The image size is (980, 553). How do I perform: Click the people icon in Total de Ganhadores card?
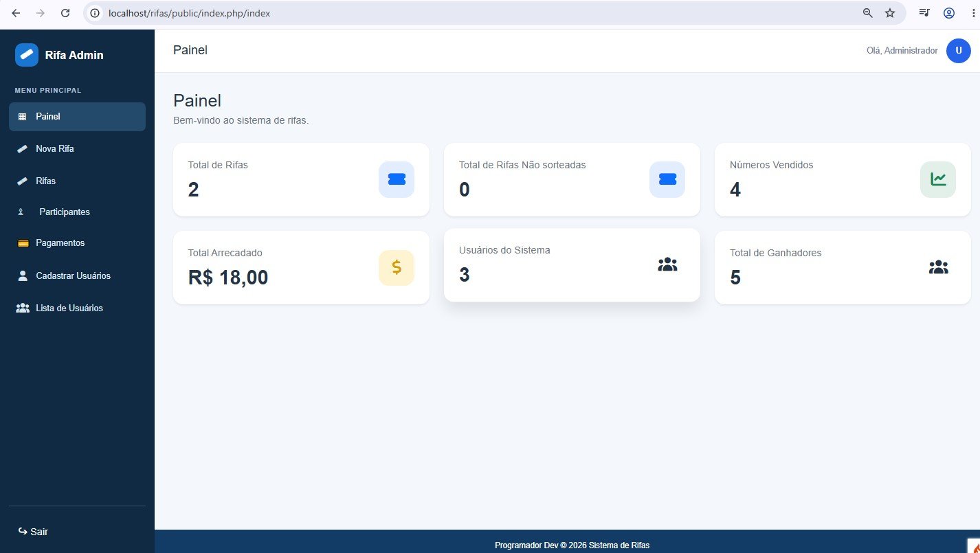938,267
